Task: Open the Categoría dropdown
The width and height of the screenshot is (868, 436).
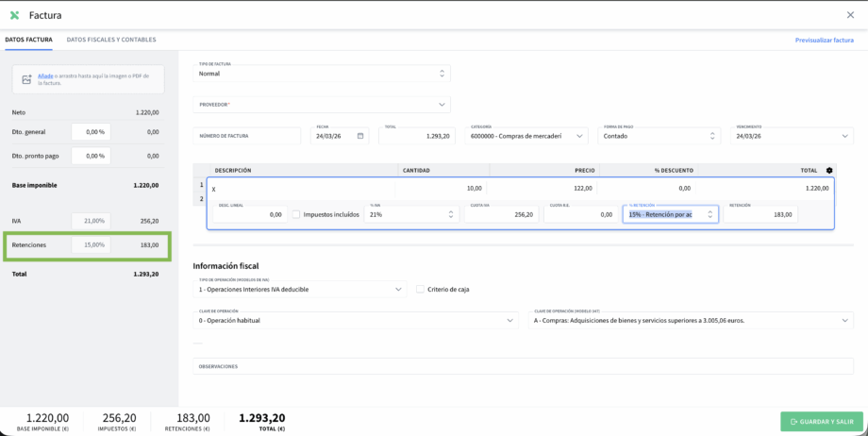Action: pos(579,136)
